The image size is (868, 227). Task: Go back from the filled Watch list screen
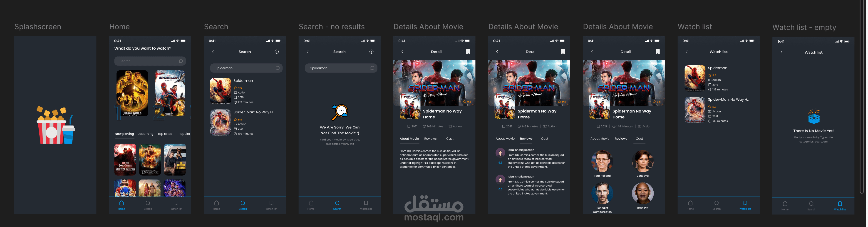(687, 52)
